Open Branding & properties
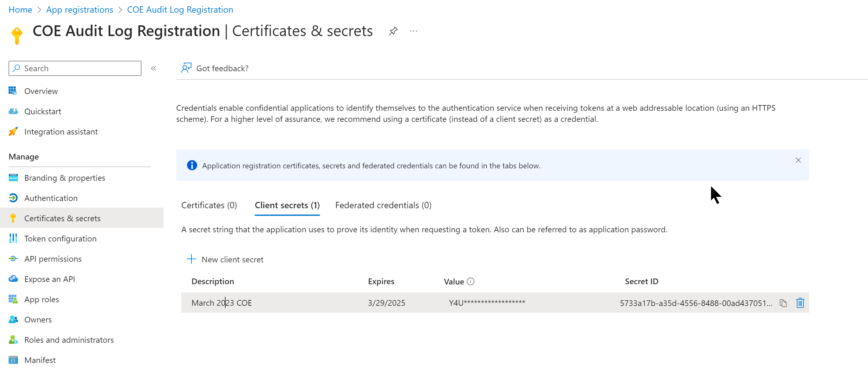This screenshot has width=868, height=375. click(64, 178)
